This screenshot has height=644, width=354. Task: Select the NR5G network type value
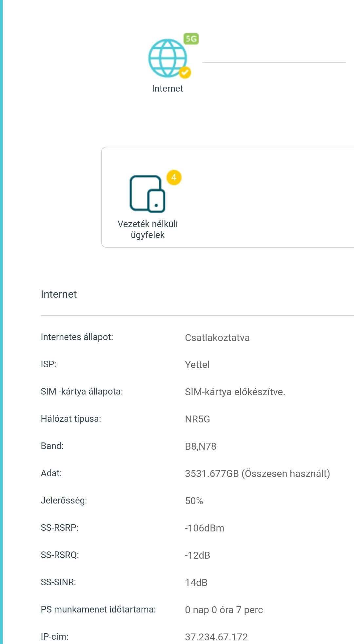tap(197, 419)
